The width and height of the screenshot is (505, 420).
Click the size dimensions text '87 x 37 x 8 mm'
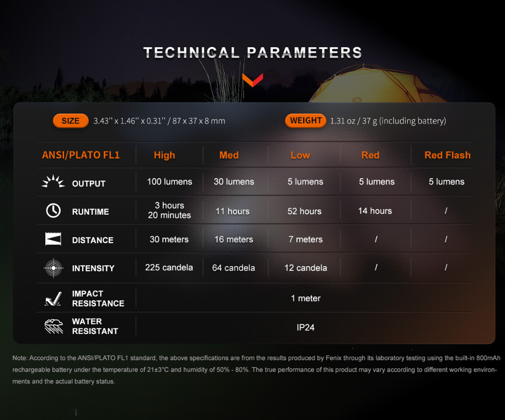point(199,121)
